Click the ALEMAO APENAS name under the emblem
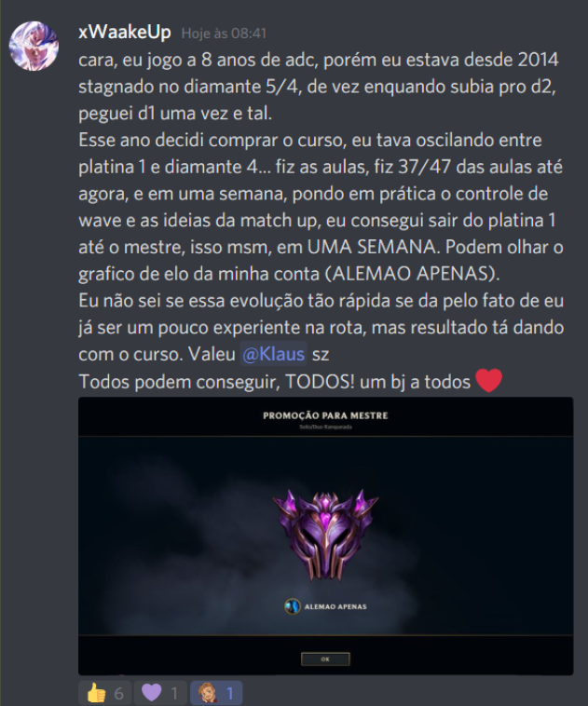This screenshot has height=706, width=588. (x=335, y=606)
